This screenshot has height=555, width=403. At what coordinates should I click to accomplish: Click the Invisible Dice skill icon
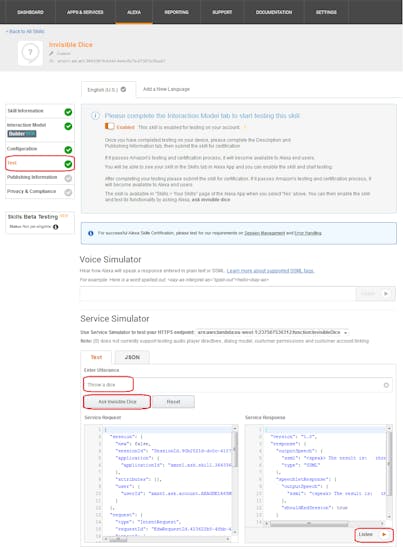[30, 52]
